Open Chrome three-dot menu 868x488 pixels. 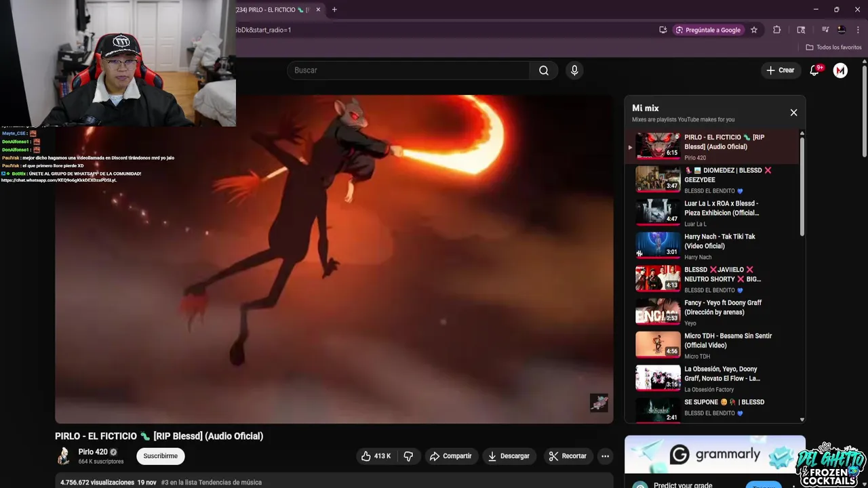click(859, 30)
